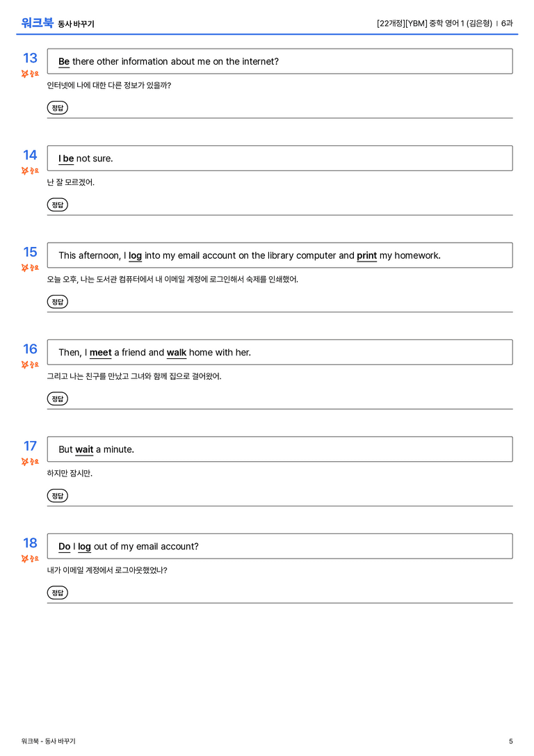This screenshot has width=534, height=756.
Task: Select the sentence box 'Be there other information'
Action: 280,61
